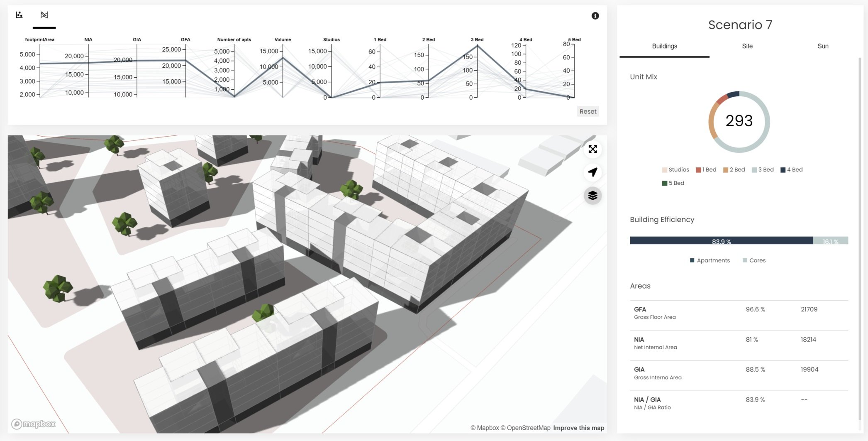Select the 5 Bed legend swatch
This screenshot has width=868, height=441.
664,183
